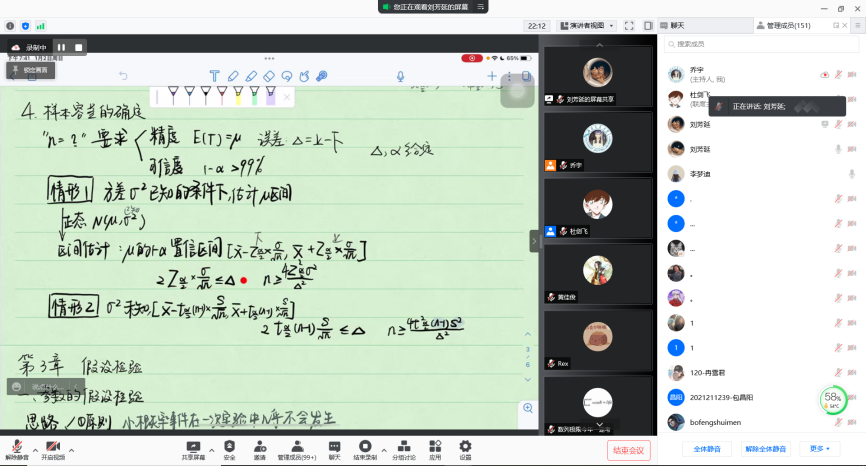Stop the cloud recording with stop button

79,47
